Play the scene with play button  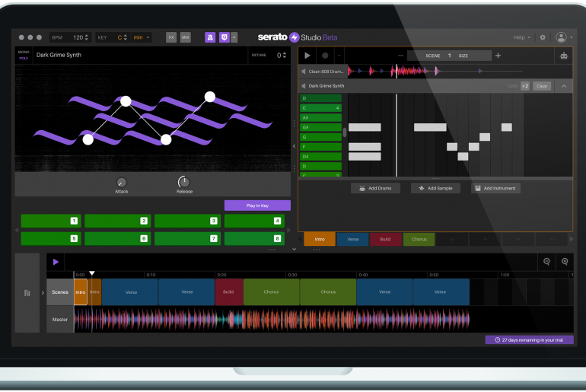[x=307, y=56]
